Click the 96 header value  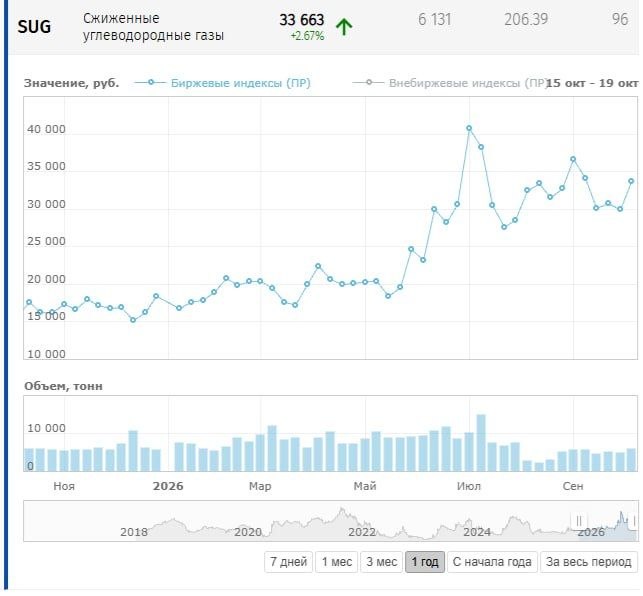[x=620, y=19]
